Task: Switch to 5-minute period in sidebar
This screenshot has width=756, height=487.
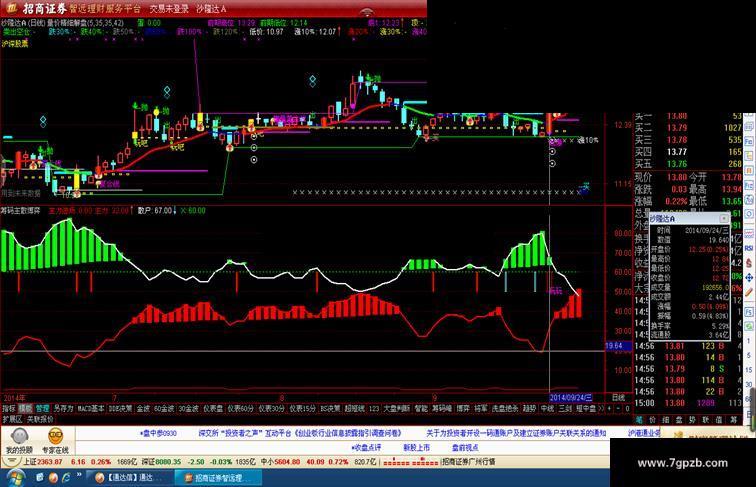Action: click(x=749, y=355)
